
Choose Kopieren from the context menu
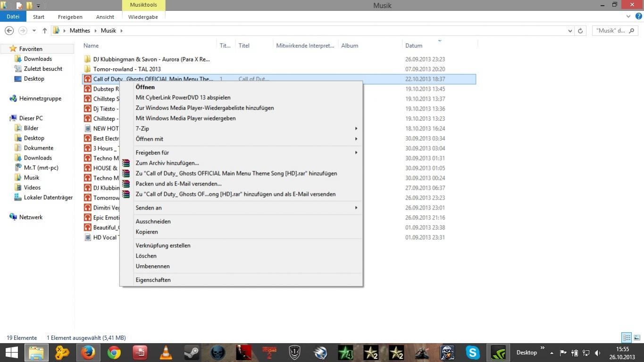point(147,232)
